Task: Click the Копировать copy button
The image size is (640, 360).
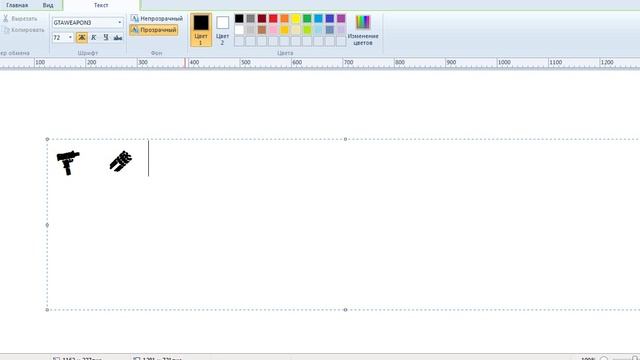Action: (24, 30)
